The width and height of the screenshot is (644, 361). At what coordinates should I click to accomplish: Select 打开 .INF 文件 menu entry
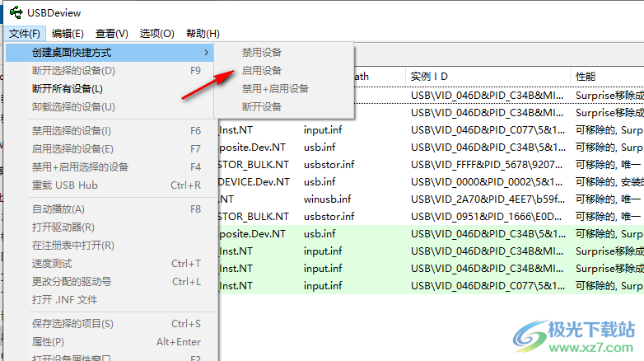tap(110, 300)
